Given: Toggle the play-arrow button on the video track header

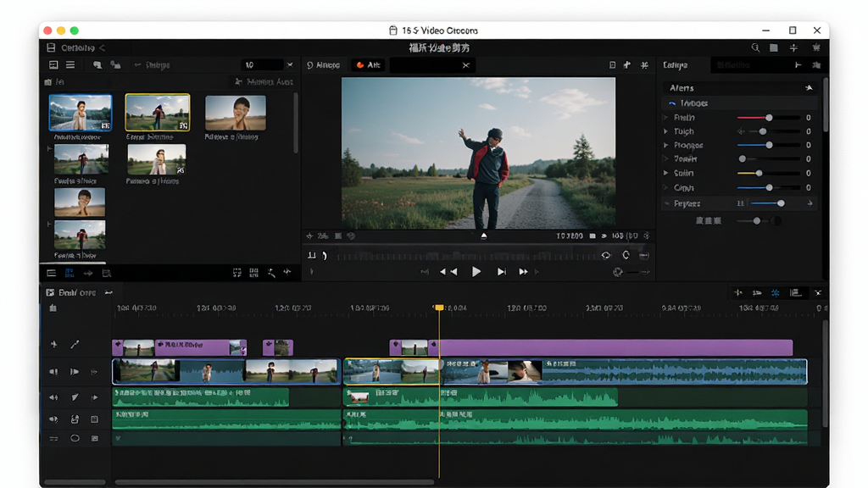Looking at the screenshot, I should pos(75,372).
